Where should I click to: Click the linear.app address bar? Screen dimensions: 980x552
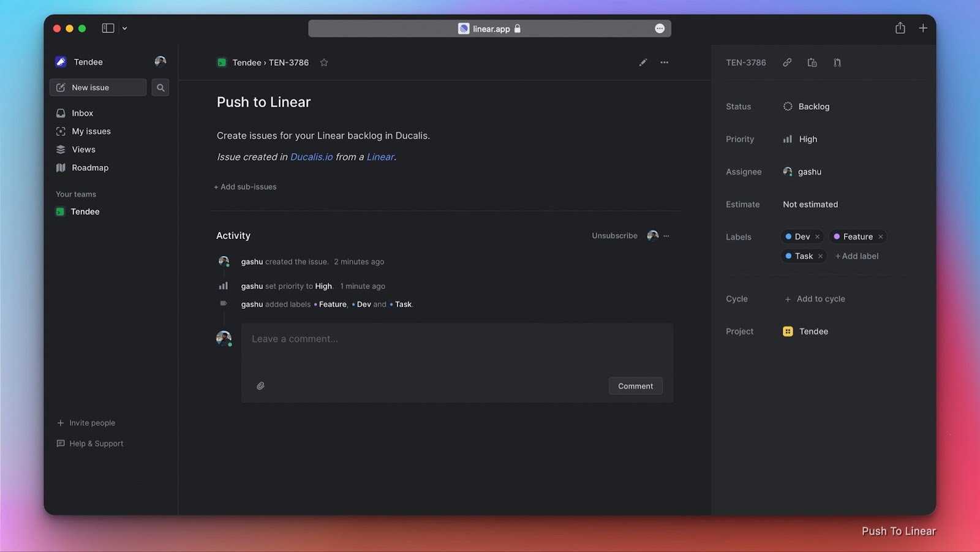coord(489,29)
